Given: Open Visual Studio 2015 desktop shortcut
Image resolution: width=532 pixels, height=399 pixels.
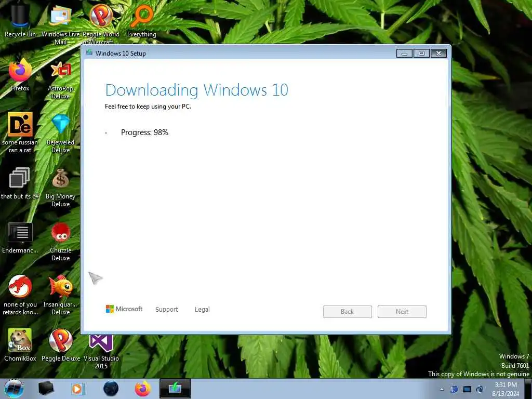Looking at the screenshot, I should tap(101, 351).
